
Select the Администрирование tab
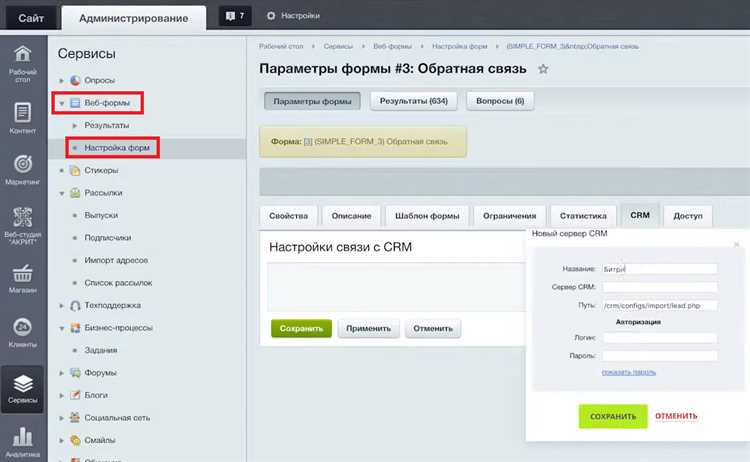click(x=133, y=18)
